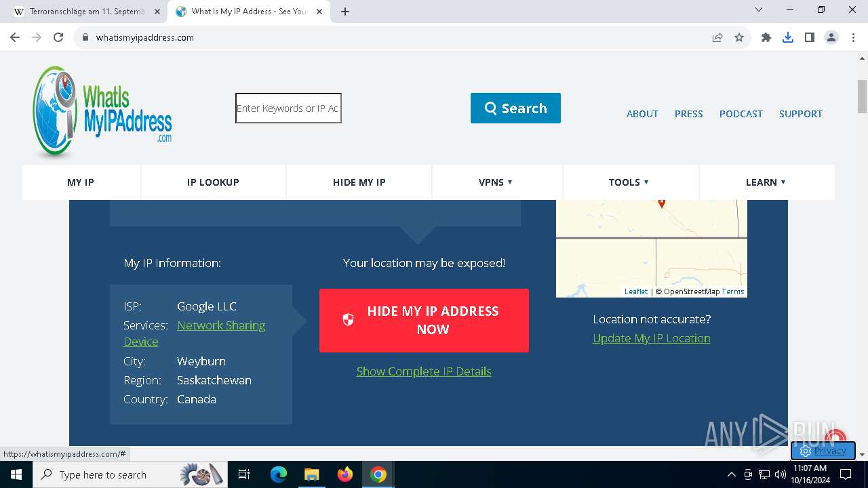Image resolution: width=868 pixels, height=488 pixels.
Task: Reload the current page
Action: point(58,37)
